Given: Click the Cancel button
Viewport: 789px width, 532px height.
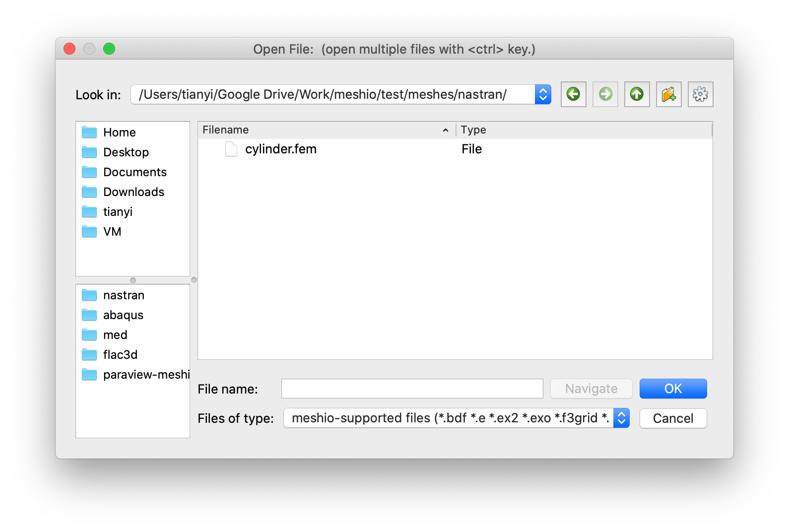Looking at the screenshot, I should click(673, 418).
